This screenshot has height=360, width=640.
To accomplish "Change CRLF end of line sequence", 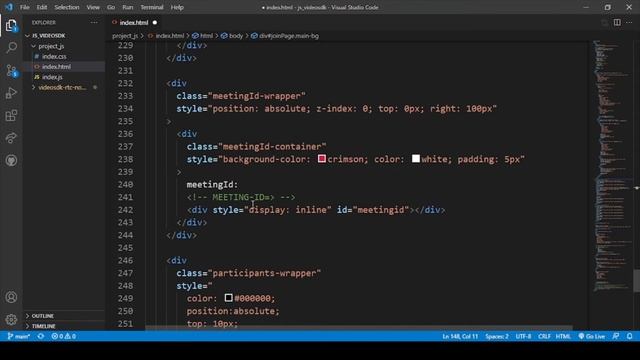I will pos(544,336).
